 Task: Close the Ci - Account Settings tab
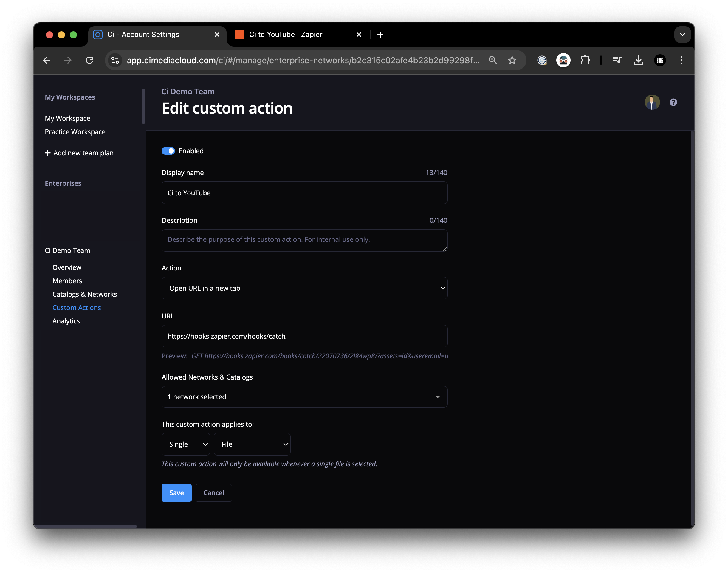click(217, 35)
